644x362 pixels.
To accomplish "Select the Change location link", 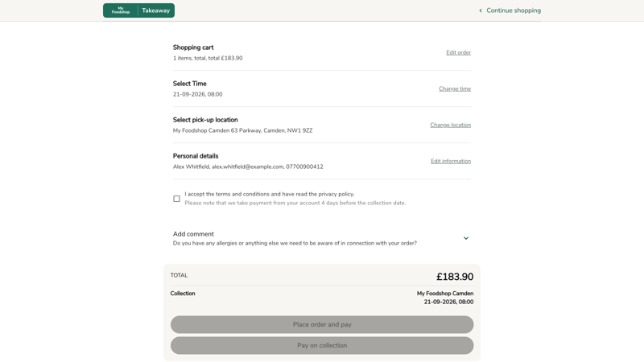I will (x=451, y=125).
